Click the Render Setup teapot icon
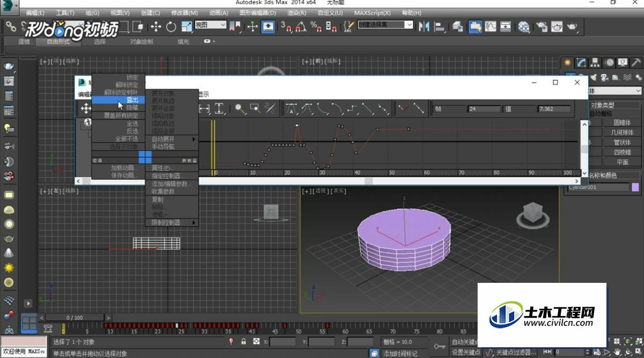Viewport: 644px width, 358px height. (x=541, y=26)
